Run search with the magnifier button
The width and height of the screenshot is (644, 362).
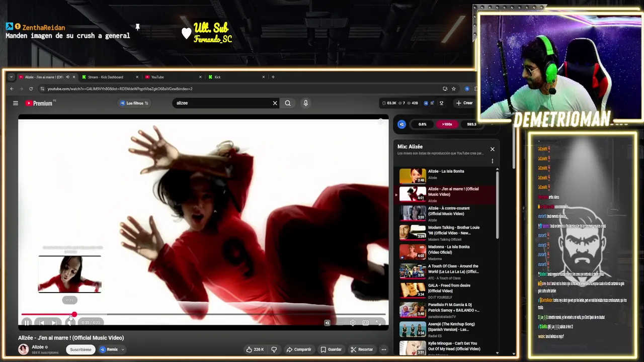(288, 103)
